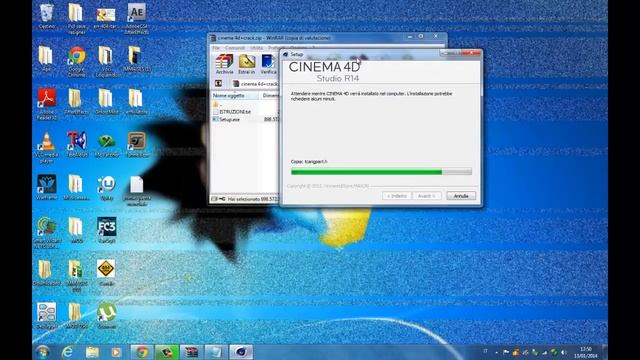Click the Archivia icon in WinRAR toolbar
The image size is (640, 360).
[x=224, y=64]
